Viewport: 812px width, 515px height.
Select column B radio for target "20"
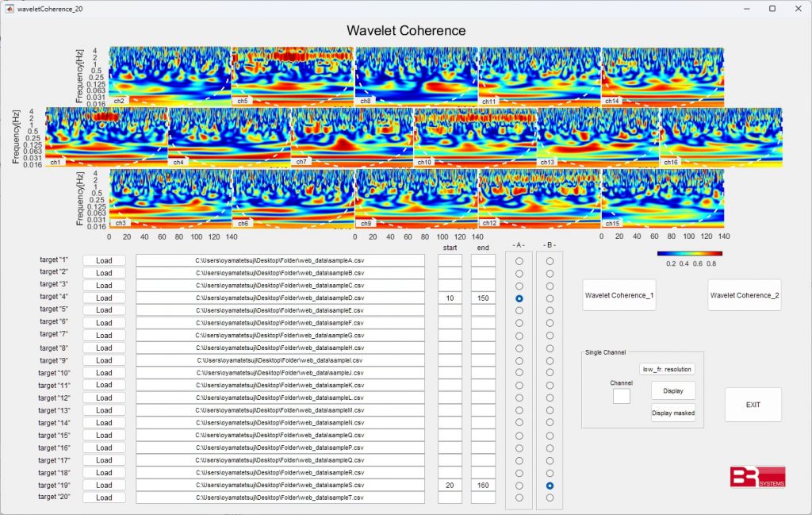(550, 498)
